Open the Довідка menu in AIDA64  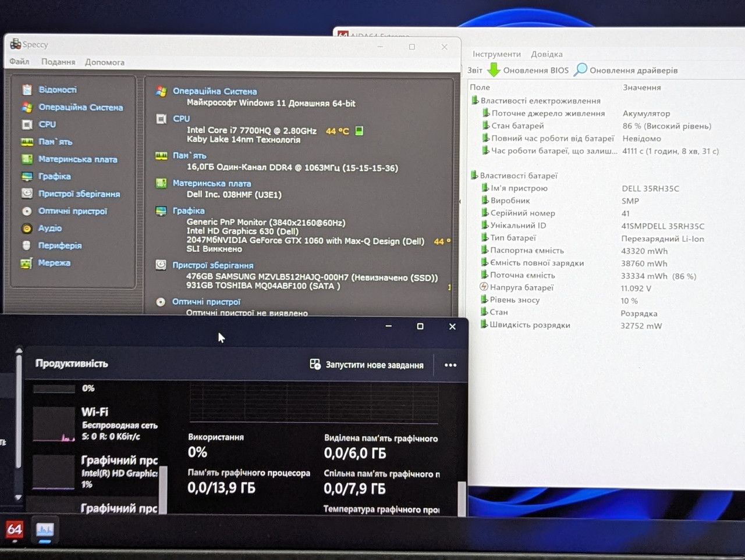(547, 54)
